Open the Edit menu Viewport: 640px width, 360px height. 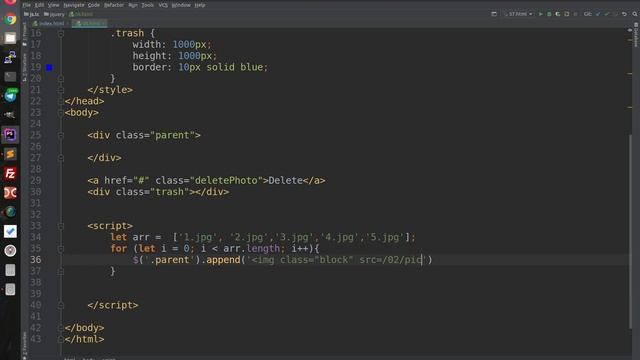pyautogui.click(x=39, y=5)
